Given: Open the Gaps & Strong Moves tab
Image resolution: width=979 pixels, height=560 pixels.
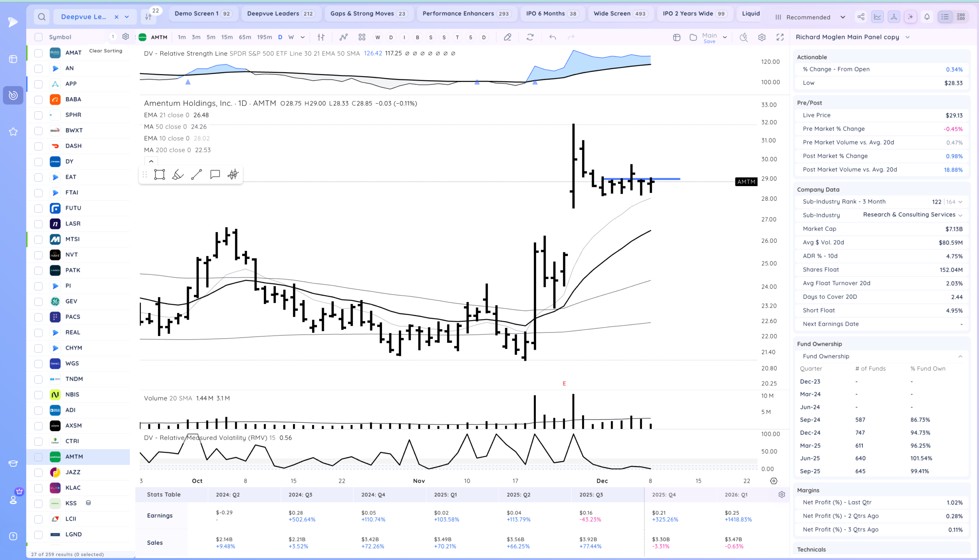Looking at the screenshot, I should [x=368, y=13].
